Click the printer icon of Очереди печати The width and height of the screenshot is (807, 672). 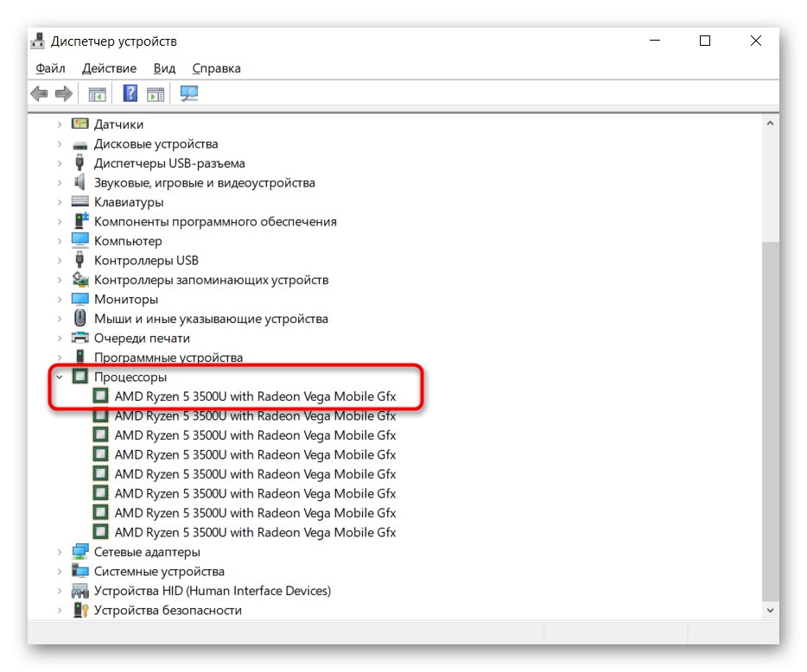pyautogui.click(x=79, y=338)
